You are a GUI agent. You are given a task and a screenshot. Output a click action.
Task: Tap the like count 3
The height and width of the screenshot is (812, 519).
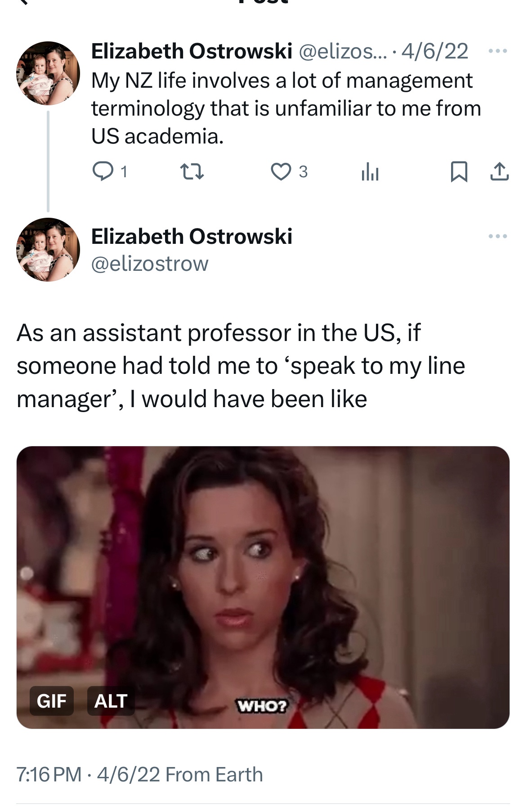pos(303,172)
